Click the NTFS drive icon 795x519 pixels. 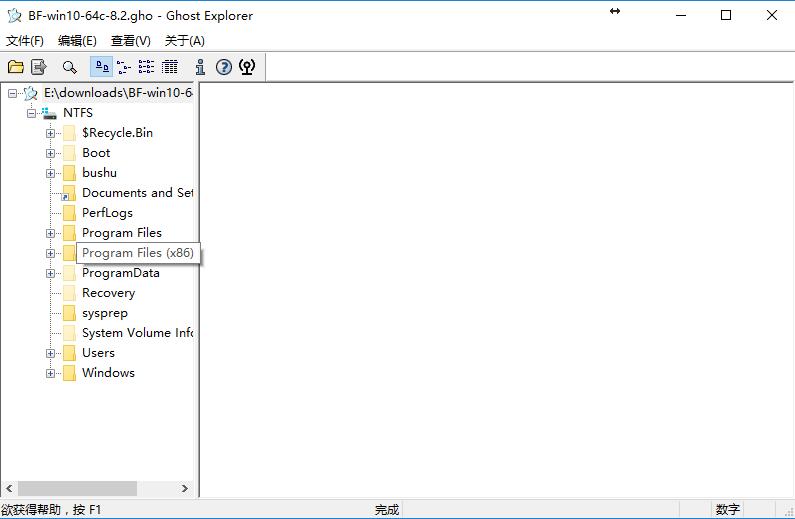pos(49,113)
